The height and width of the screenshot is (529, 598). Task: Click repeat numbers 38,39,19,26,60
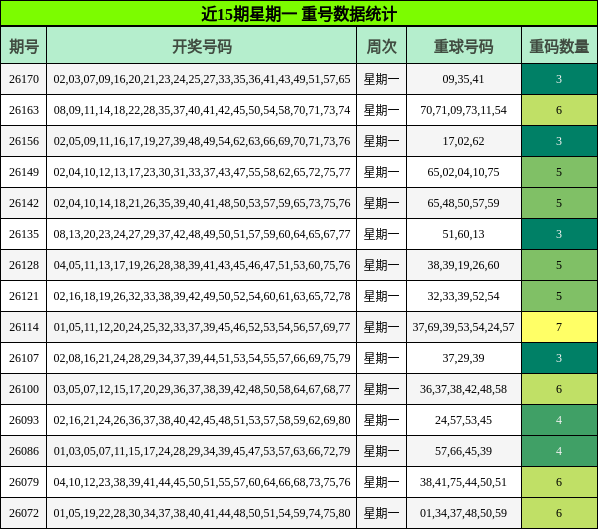click(x=463, y=265)
